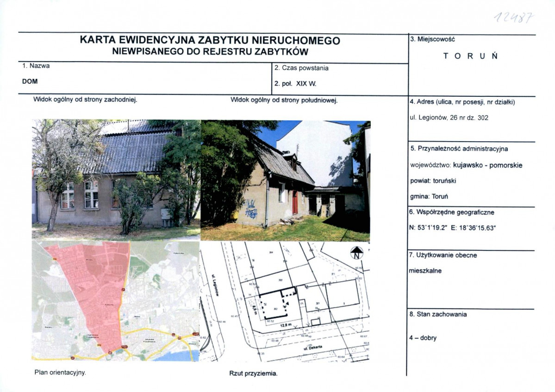Click the caption 'Widok ogólny od strony zachodniej.'
555x392 pixels.
point(85,100)
